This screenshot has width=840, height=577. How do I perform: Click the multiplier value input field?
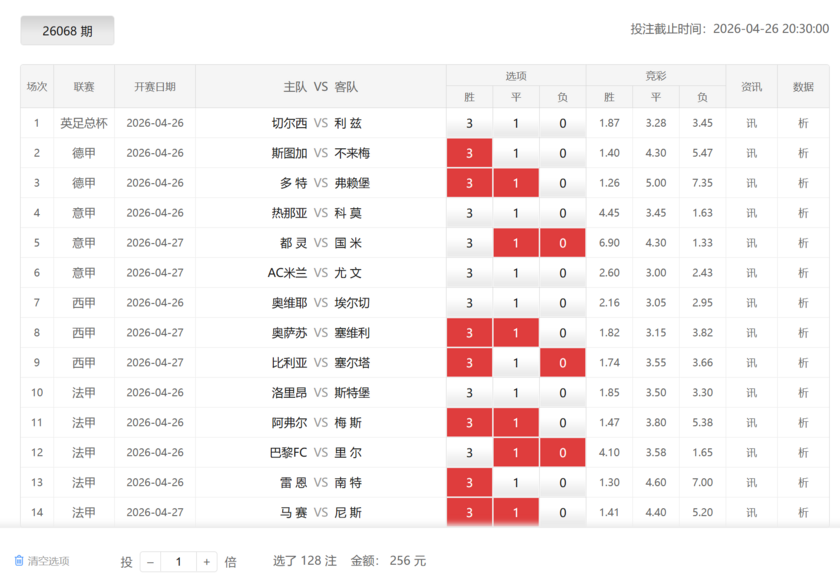pos(178,561)
